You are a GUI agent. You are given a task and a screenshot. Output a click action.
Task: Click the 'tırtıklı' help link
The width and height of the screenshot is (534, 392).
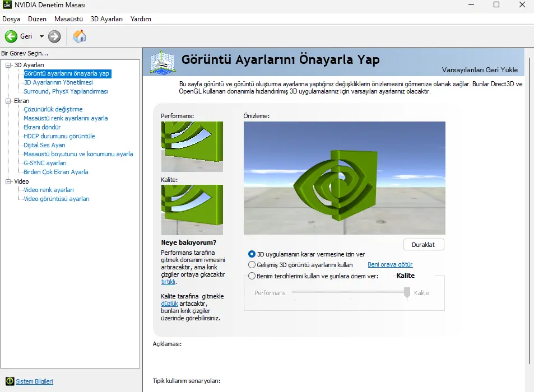(168, 282)
